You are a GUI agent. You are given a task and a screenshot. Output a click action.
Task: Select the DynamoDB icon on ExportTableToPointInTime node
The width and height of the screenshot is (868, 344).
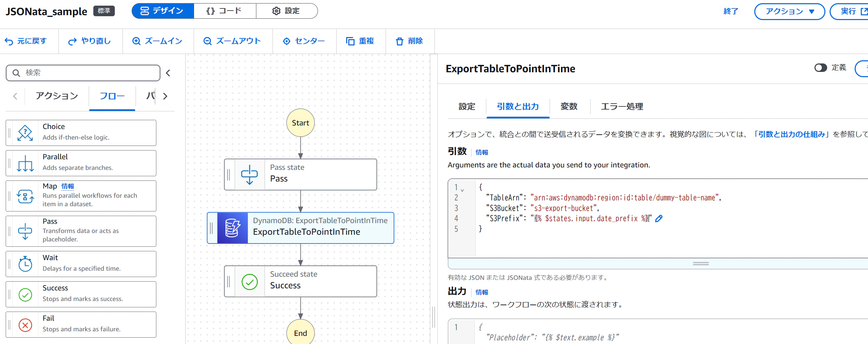(232, 228)
